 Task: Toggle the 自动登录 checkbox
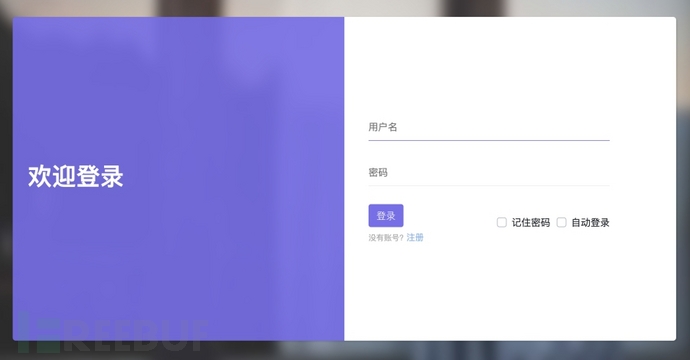click(562, 222)
